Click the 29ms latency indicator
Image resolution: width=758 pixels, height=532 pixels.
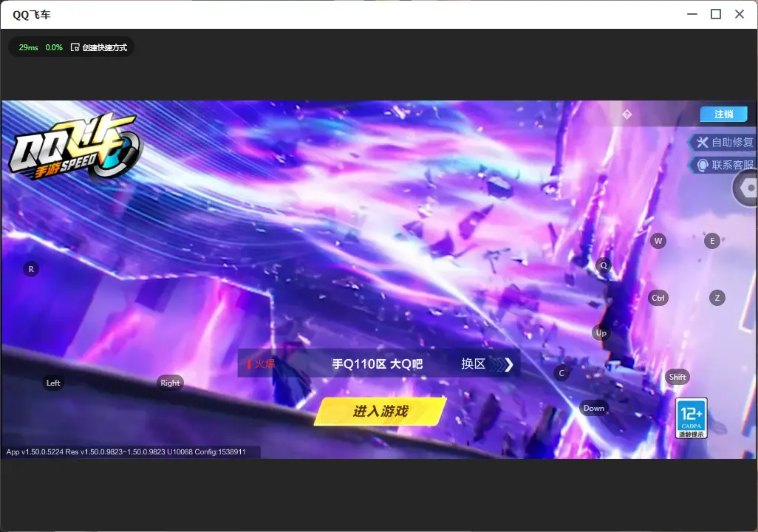(x=29, y=47)
